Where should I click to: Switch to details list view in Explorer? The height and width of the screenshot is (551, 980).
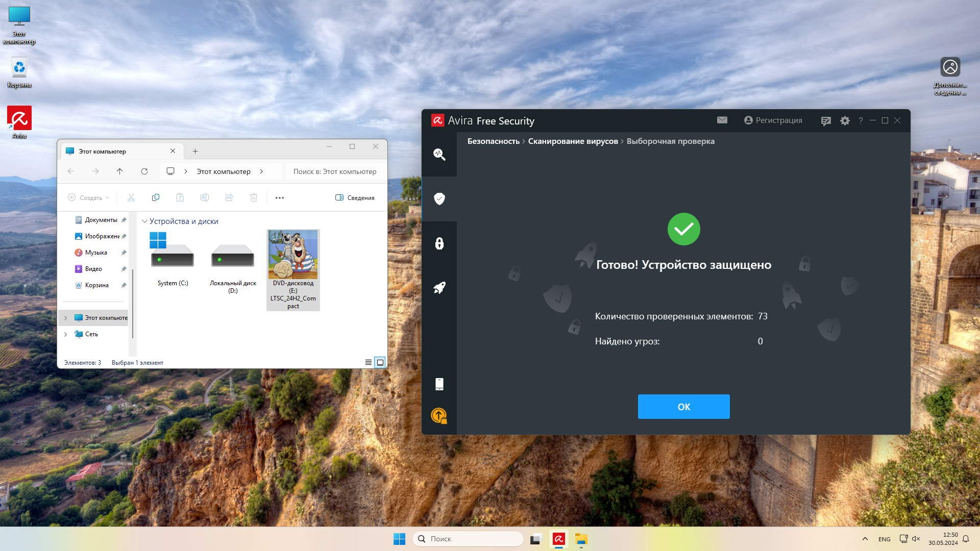click(x=368, y=363)
